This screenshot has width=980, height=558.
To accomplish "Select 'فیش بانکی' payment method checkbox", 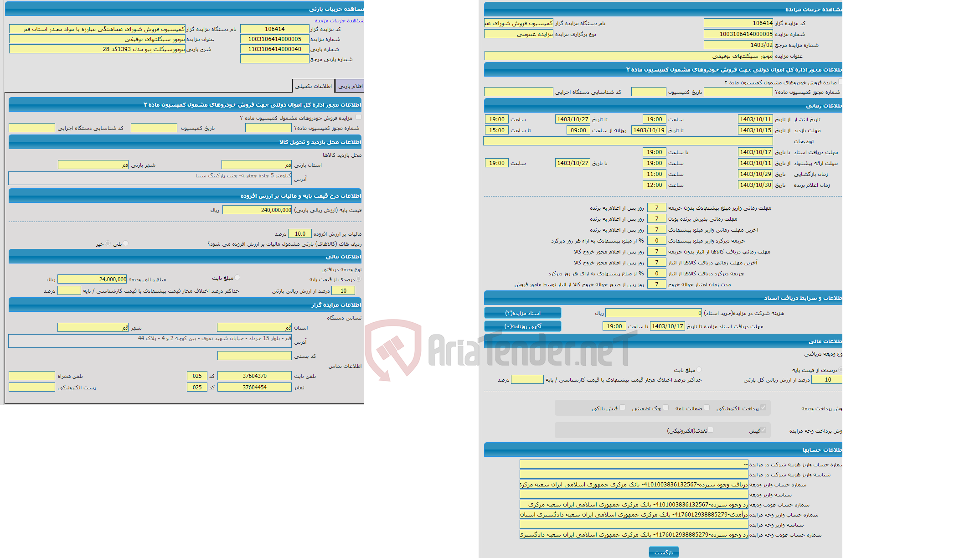I will 623,408.
